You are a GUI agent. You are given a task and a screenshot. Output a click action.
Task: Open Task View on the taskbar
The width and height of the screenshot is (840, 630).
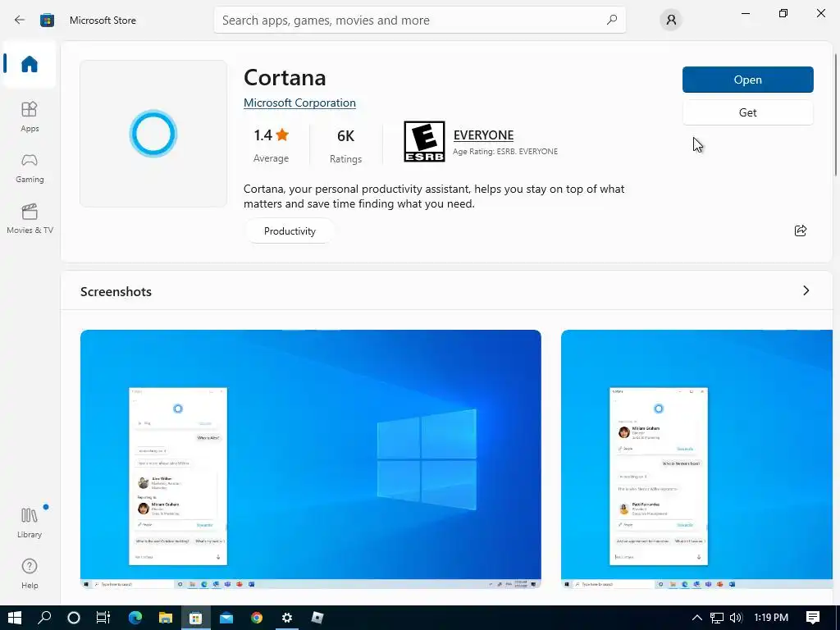[103, 618]
